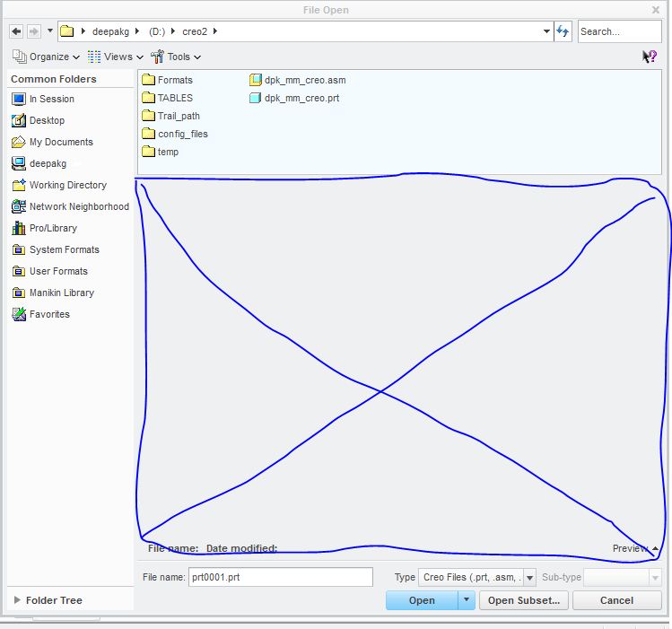
Task: Select In Session common folder
Action: 43,99
